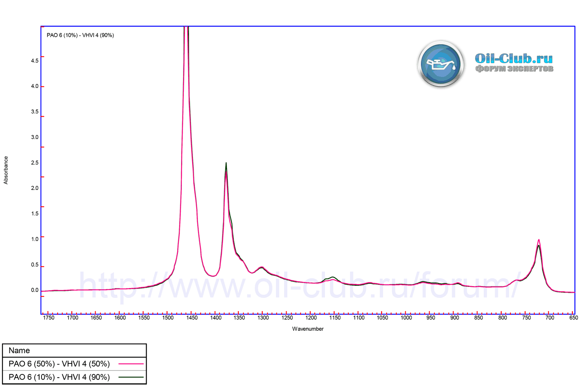Select legend row PAO 6 (10%) - VHVI 4 (90%)
The height and width of the screenshot is (385, 588).
[74, 377]
